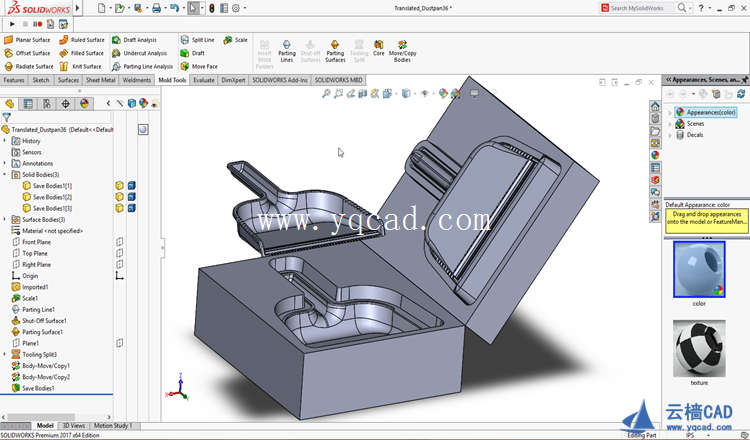Open the PropertyManager tab
The width and height of the screenshot is (750, 440).
28,104
